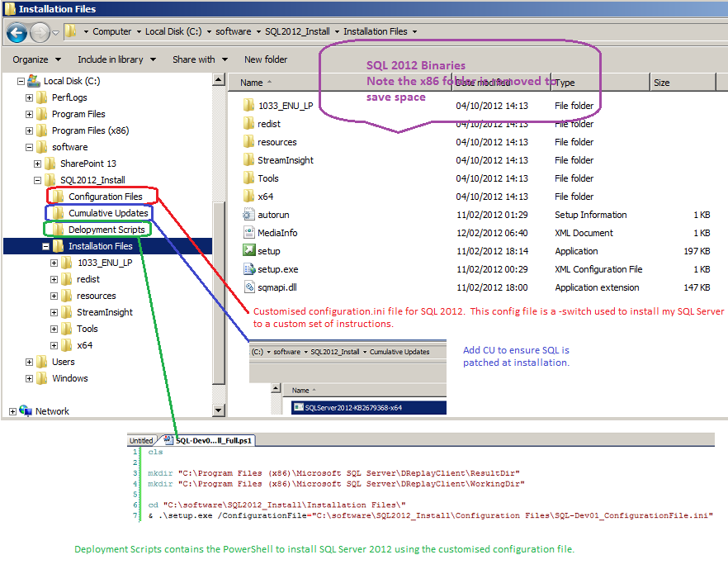Select the Tools folder icon in the tree
This screenshot has height=569, width=728.
click(67, 329)
